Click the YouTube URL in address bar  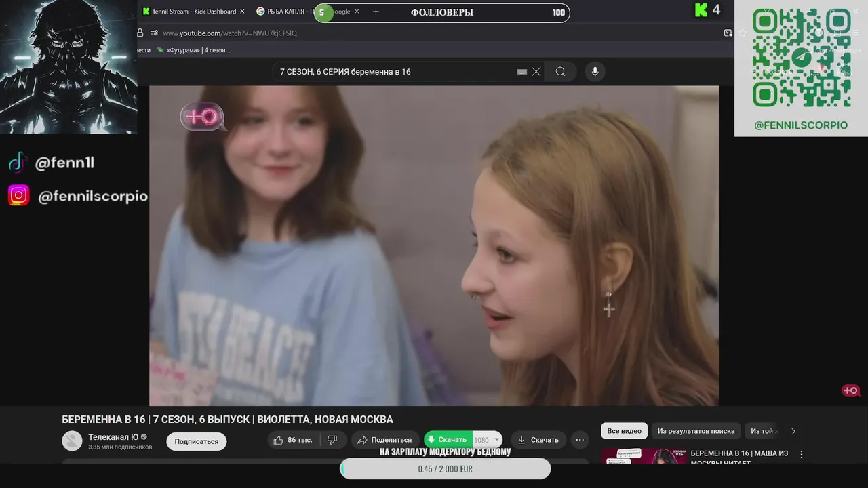tap(230, 33)
